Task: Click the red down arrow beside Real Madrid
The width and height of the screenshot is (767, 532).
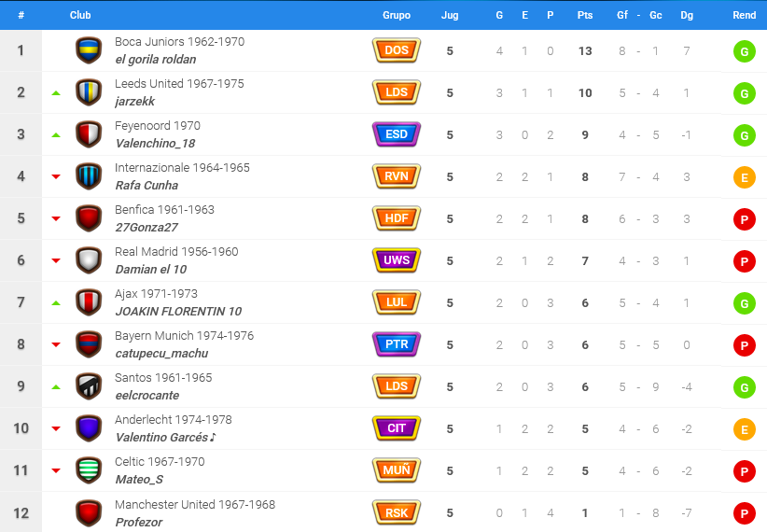Action: 56,260
